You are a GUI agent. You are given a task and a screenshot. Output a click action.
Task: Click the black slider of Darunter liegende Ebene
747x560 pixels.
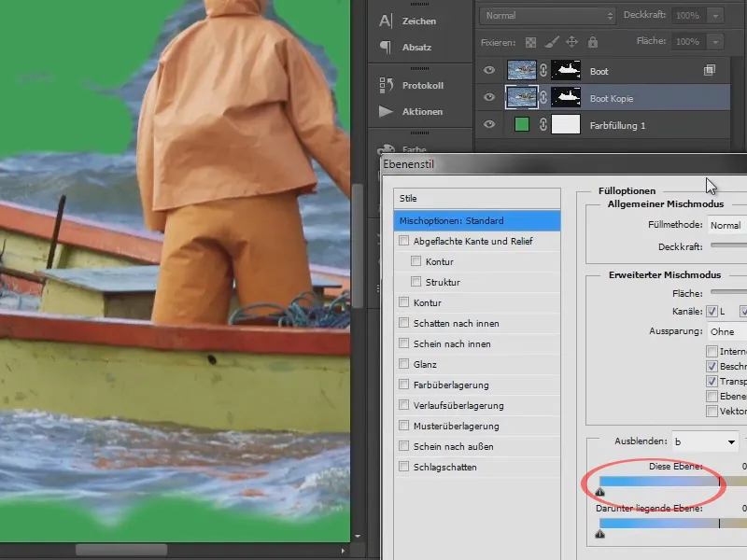tap(599, 534)
